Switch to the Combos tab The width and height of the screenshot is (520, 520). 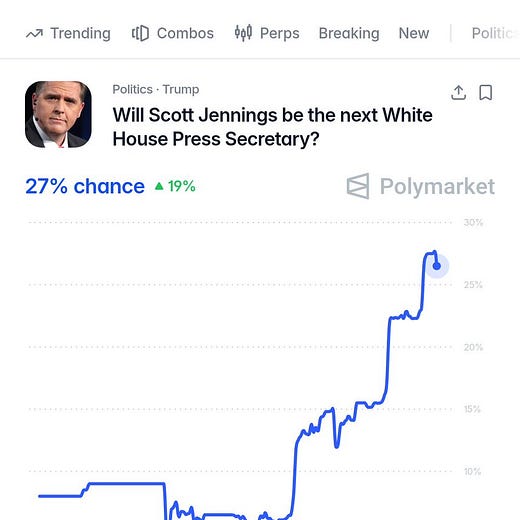click(173, 33)
